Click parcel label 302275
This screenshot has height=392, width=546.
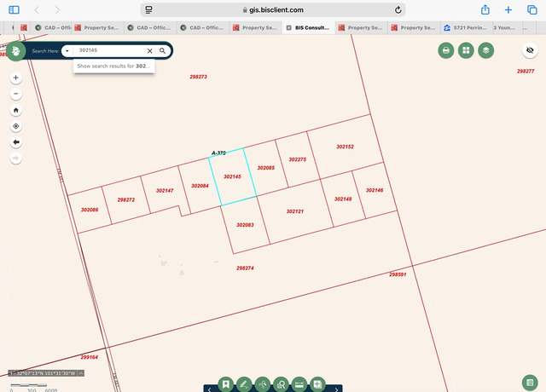tap(298, 159)
